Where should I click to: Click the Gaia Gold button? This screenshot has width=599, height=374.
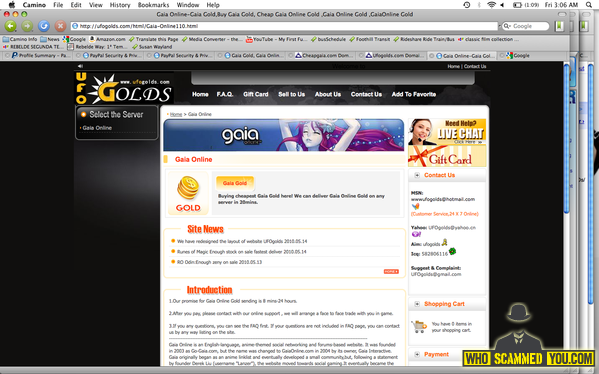point(235,183)
